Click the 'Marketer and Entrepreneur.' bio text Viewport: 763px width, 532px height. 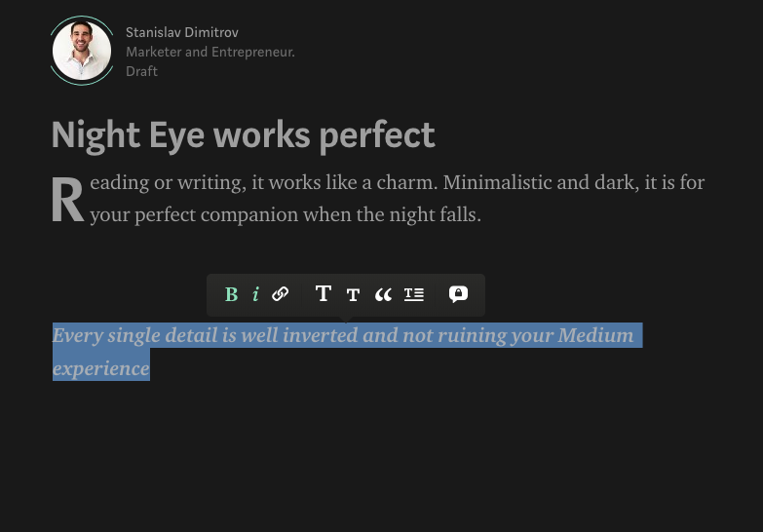[x=210, y=52]
